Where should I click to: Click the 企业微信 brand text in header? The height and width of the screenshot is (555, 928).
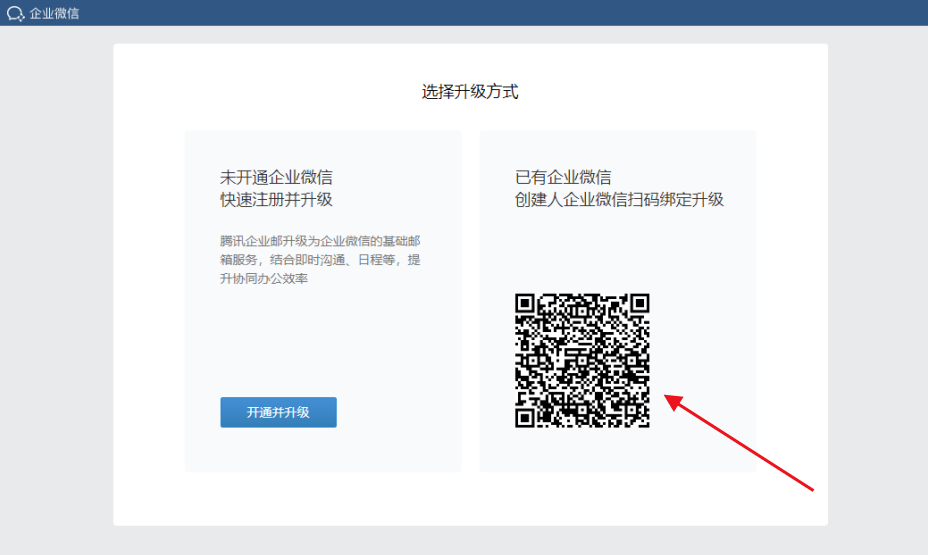(54, 13)
